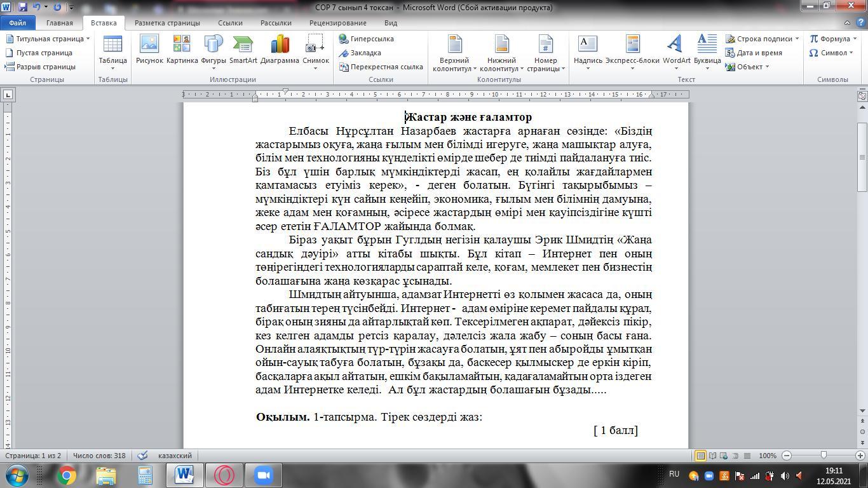Image resolution: width=868 pixels, height=488 pixels.
Task: Undo the last action
Action: pyautogui.click(x=37, y=7)
